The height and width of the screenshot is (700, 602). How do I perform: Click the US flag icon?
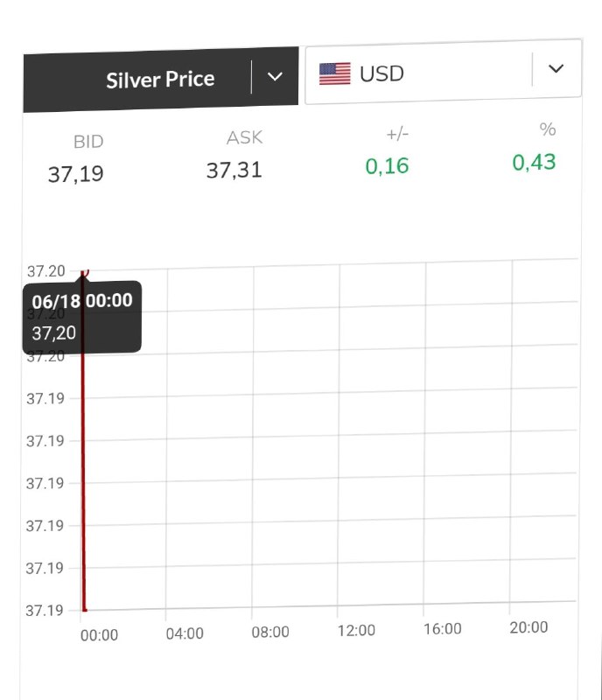pos(334,73)
